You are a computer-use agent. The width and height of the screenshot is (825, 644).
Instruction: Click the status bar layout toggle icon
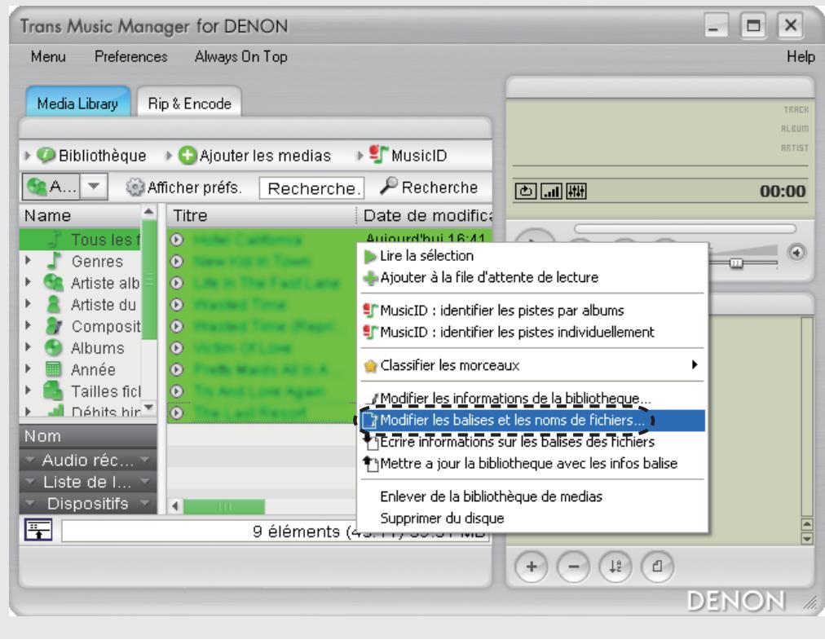38,530
